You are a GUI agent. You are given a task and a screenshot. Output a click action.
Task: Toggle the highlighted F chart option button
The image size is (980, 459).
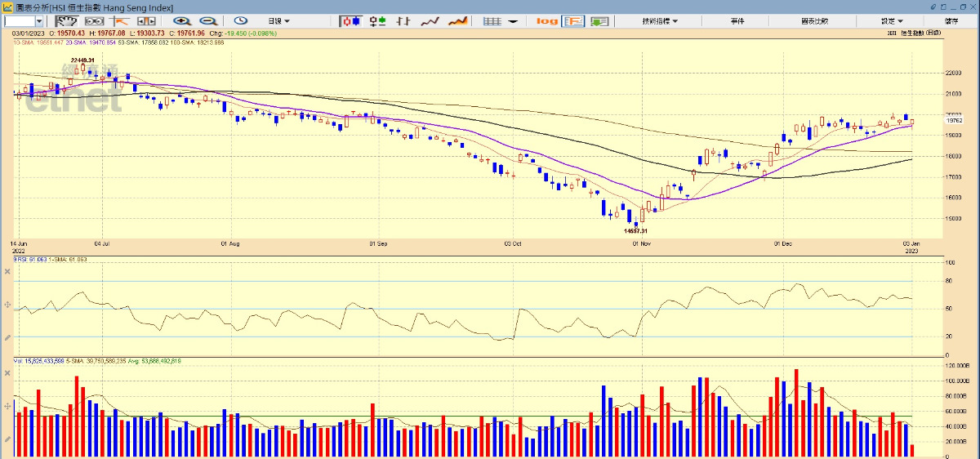pos(573,21)
